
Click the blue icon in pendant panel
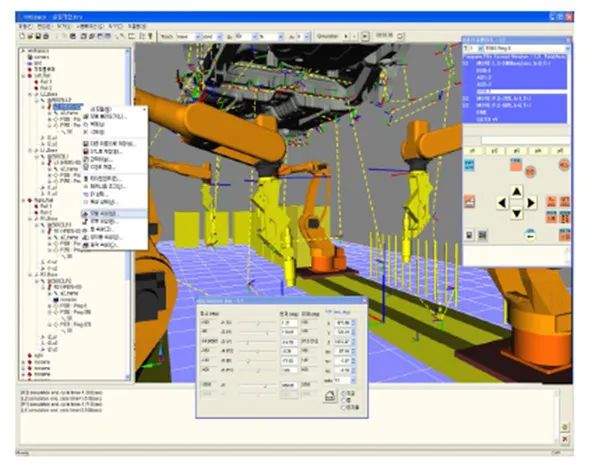pyautogui.click(x=469, y=165)
